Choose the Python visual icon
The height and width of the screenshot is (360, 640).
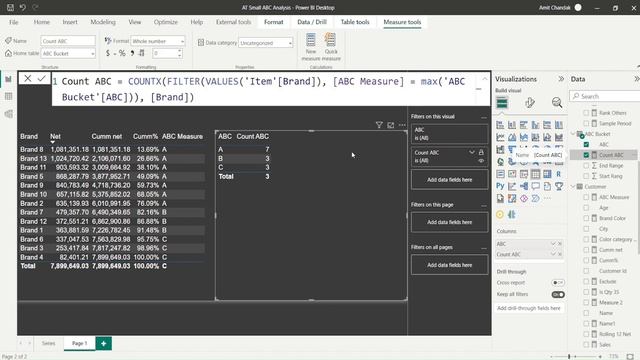500,186
